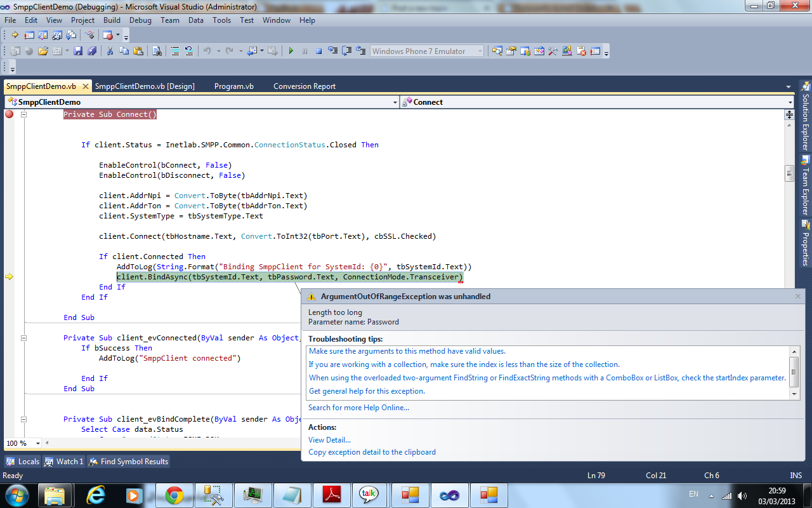Viewport: 812px width, 508px height.
Task: Click the Step Over toolbar icon
Action: tap(347, 51)
